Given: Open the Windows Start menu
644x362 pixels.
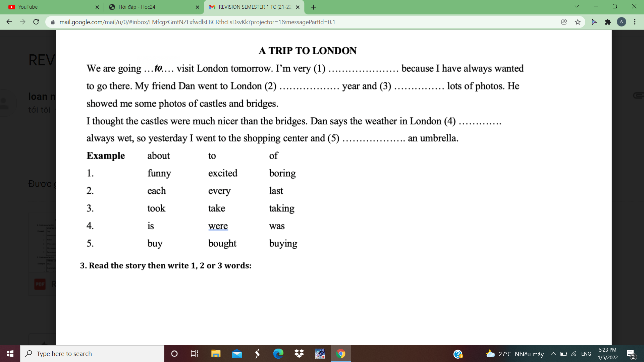Looking at the screenshot, I should pos(10,354).
